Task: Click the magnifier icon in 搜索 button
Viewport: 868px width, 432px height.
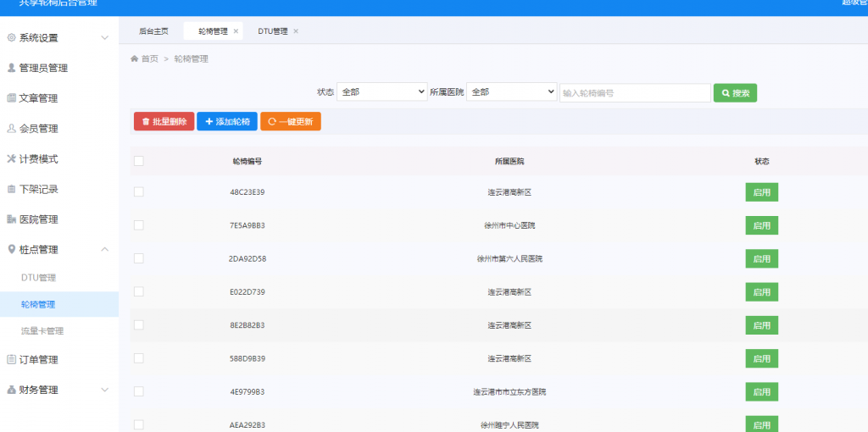Action: (726, 93)
